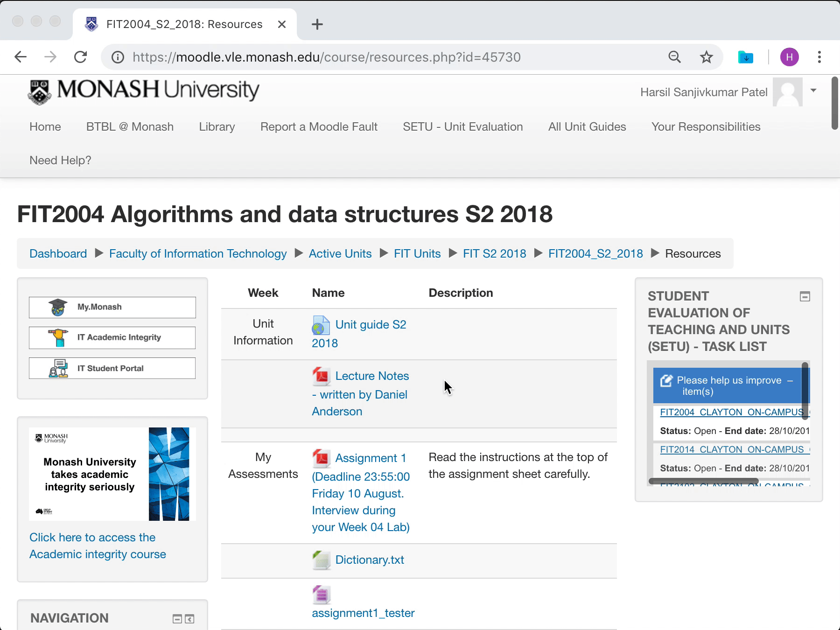Image resolution: width=840 pixels, height=630 pixels.
Task: Open the Assignment 1 deadline link
Action: [x=361, y=493]
